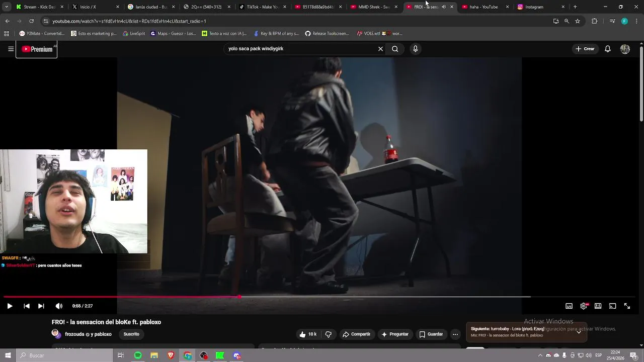This screenshot has height=362, width=644.
Task: Switch to the Inicio / X tab
Action: pos(95,7)
